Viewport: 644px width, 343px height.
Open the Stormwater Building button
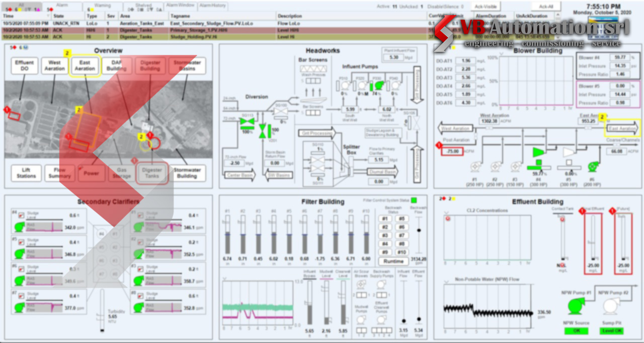coord(187,173)
